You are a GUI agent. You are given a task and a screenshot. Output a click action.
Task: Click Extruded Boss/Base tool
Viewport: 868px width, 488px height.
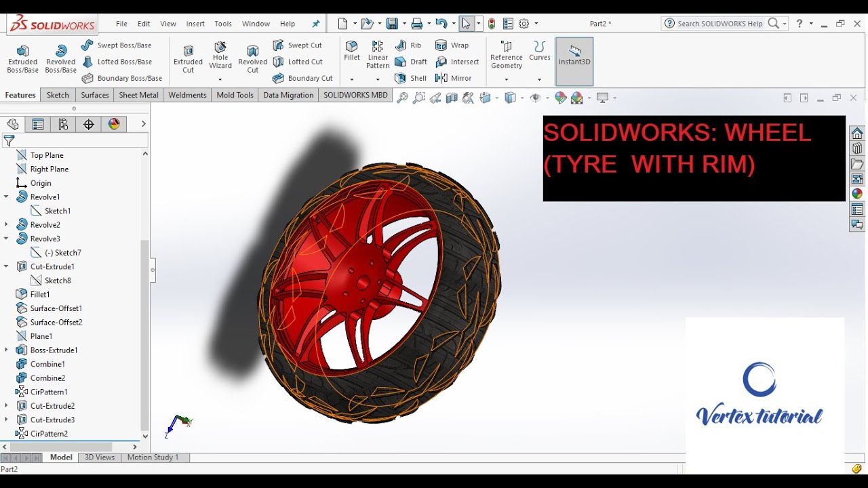tap(22, 59)
